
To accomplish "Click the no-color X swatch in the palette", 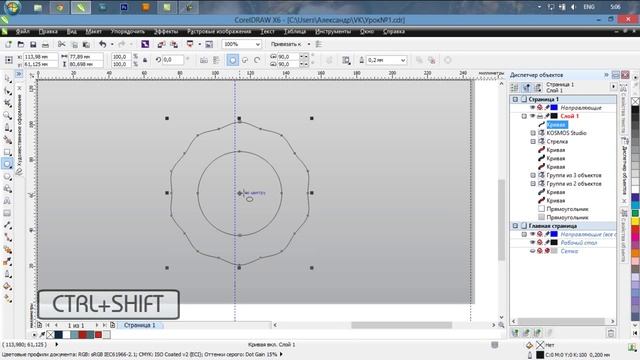I will click(x=636, y=101).
